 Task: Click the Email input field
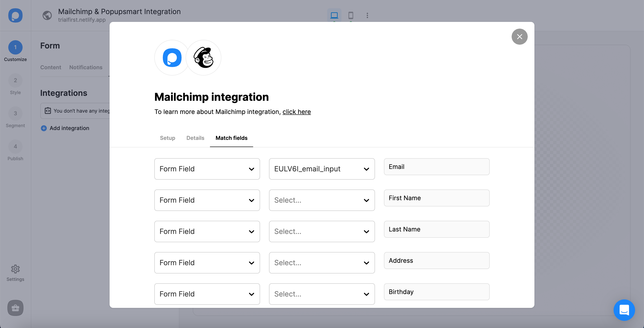(436, 166)
